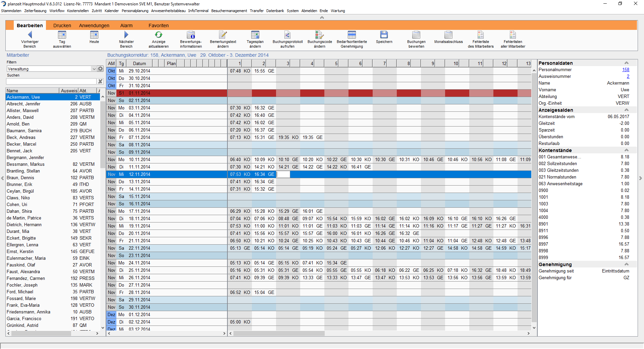
Task: Open Monatsabschluss from the toolbar
Action: (448, 35)
